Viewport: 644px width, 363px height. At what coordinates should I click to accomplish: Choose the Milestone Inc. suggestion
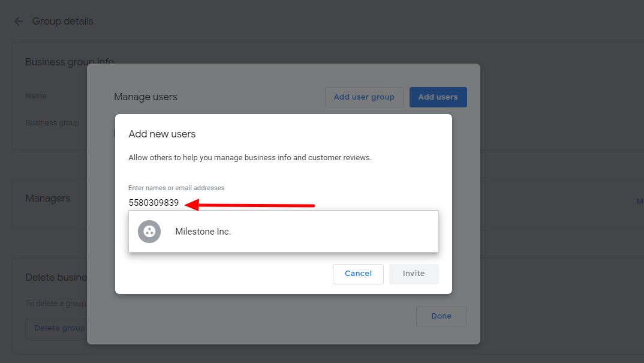coord(284,232)
